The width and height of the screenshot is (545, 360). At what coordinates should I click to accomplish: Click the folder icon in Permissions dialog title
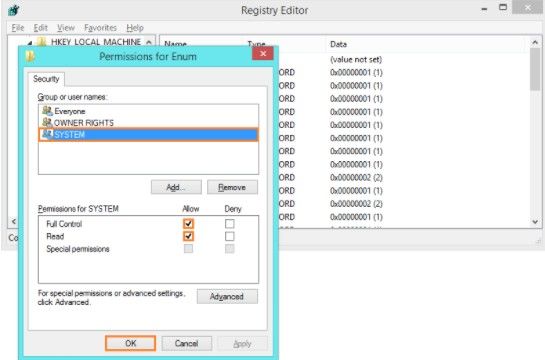coord(30,56)
